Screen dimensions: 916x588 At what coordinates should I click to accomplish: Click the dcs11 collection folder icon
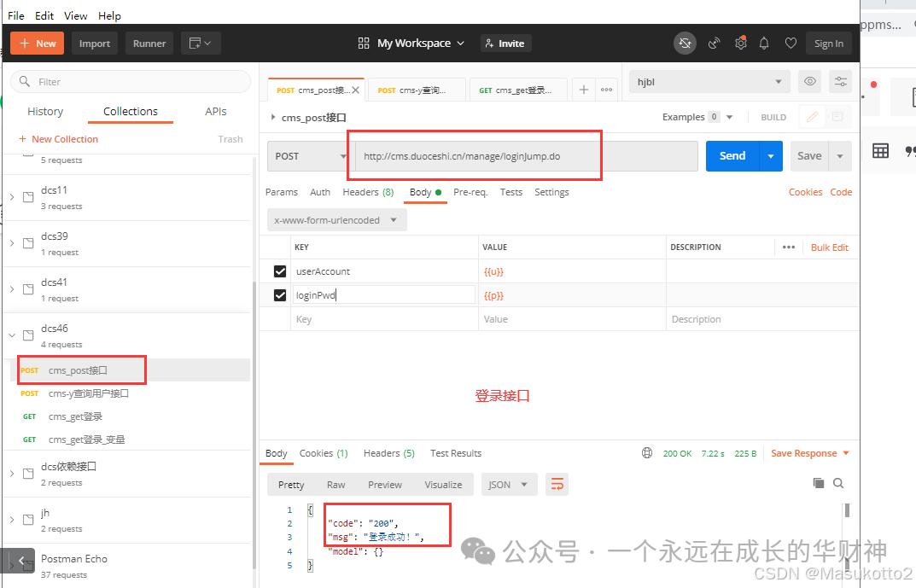click(x=28, y=197)
